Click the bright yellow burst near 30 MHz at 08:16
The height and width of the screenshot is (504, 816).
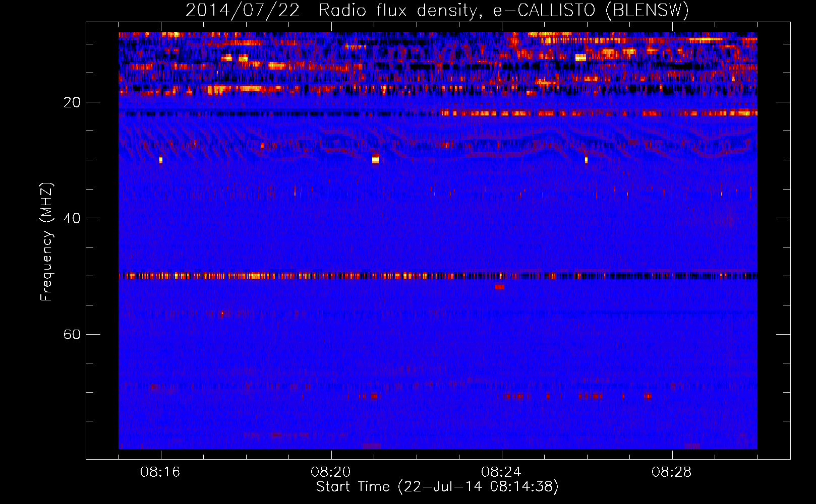pyautogui.click(x=161, y=160)
